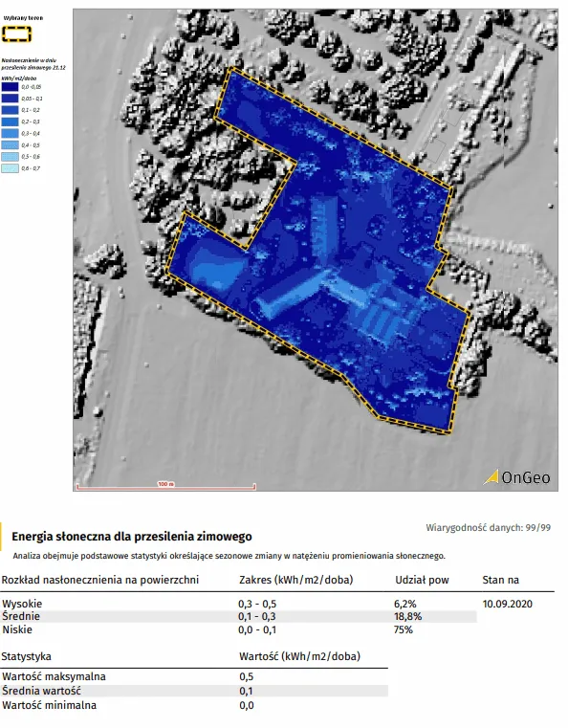Select the lightest 0,6 - 0,7 legend swatch
Viewport: 568px width, 728px height.
[x=10, y=168]
